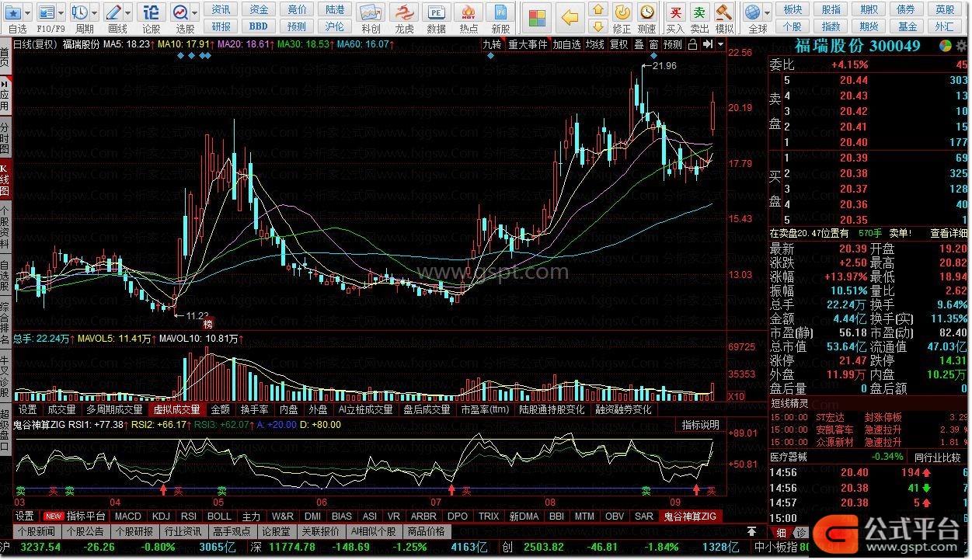The width and height of the screenshot is (972, 560).
Task: Select the 换手率 volume tab
Action: tap(253, 409)
